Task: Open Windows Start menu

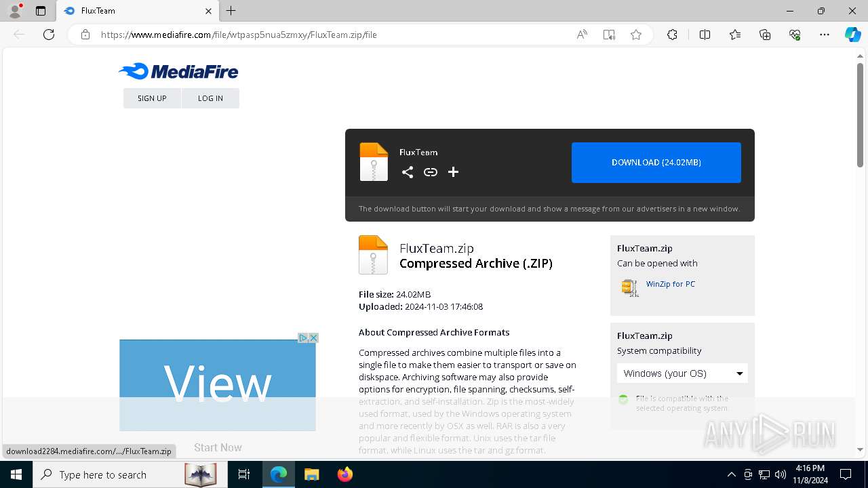Action: pyautogui.click(x=16, y=474)
